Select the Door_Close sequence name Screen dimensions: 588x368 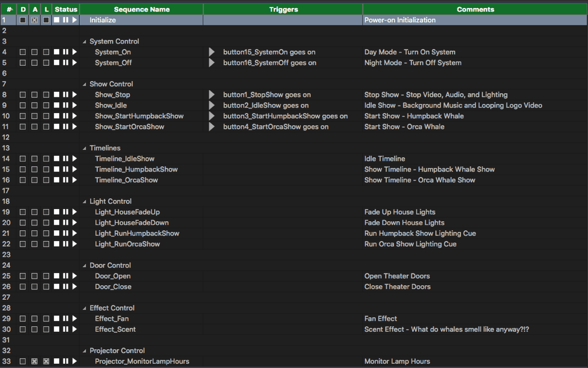click(x=113, y=286)
